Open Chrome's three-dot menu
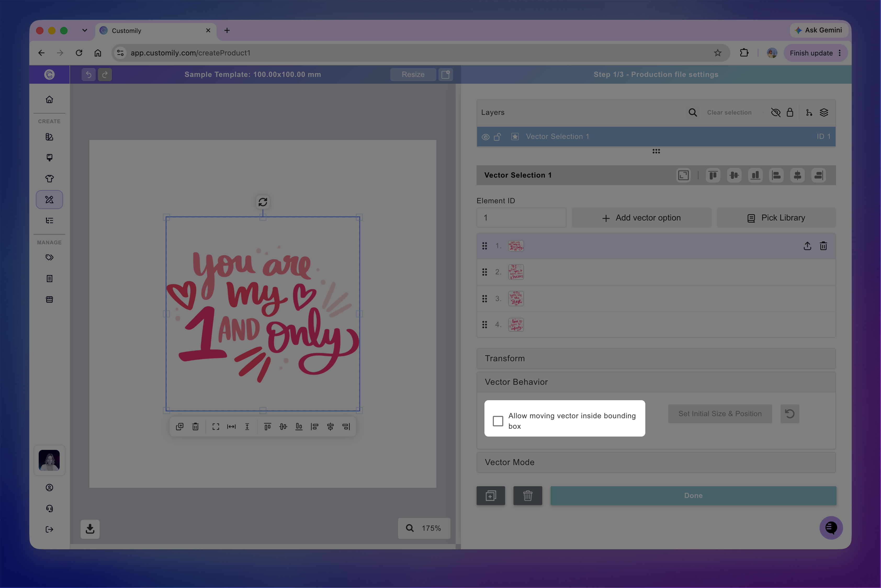Viewport: 881px width, 588px height. pos(840,53)
